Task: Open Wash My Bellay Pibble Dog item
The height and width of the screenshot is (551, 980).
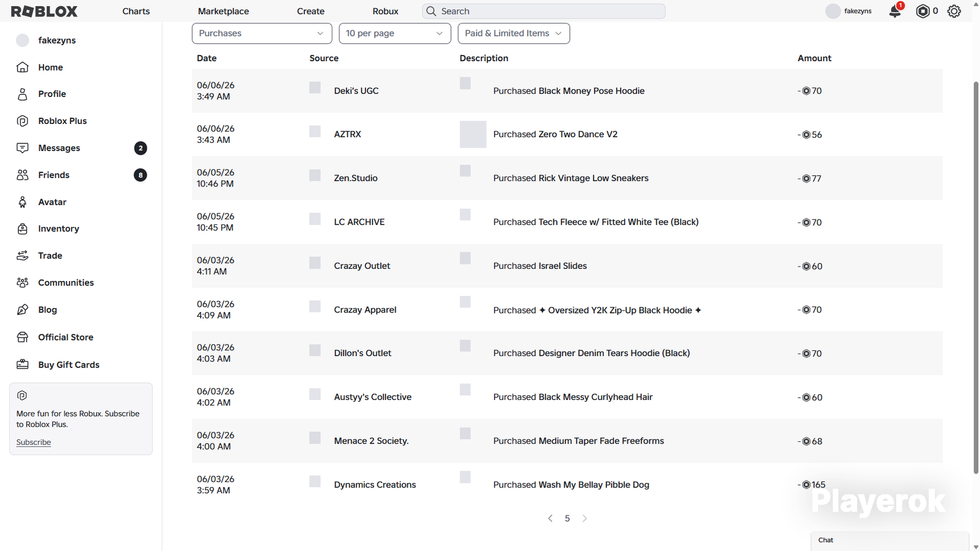Action: pyautogui.click(x=594, y=485)
